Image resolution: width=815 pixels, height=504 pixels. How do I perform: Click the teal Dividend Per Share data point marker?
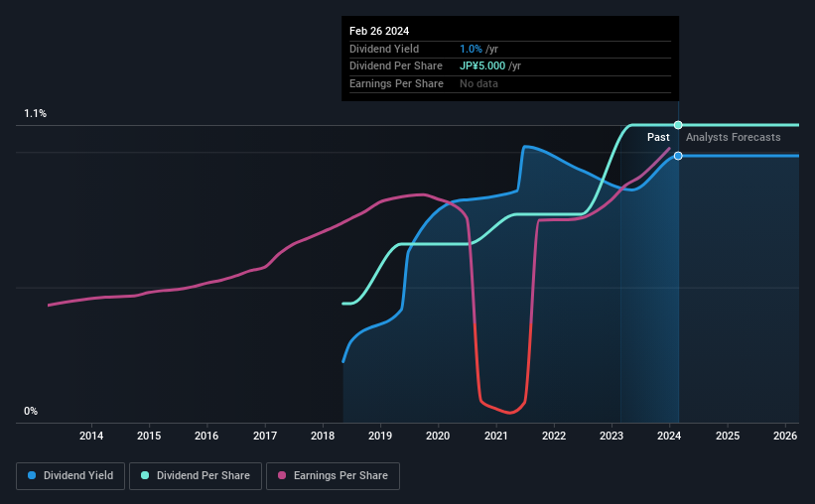678,125
